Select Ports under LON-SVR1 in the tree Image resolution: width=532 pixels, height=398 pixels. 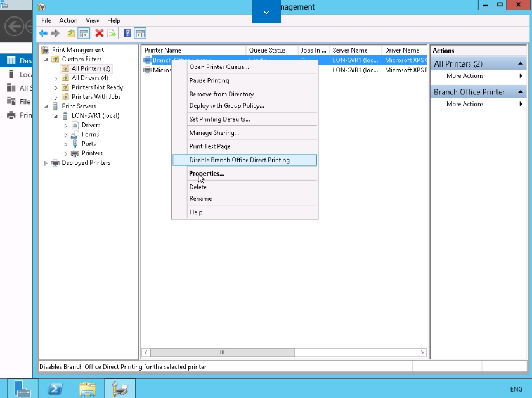click(x=89, y=144)
